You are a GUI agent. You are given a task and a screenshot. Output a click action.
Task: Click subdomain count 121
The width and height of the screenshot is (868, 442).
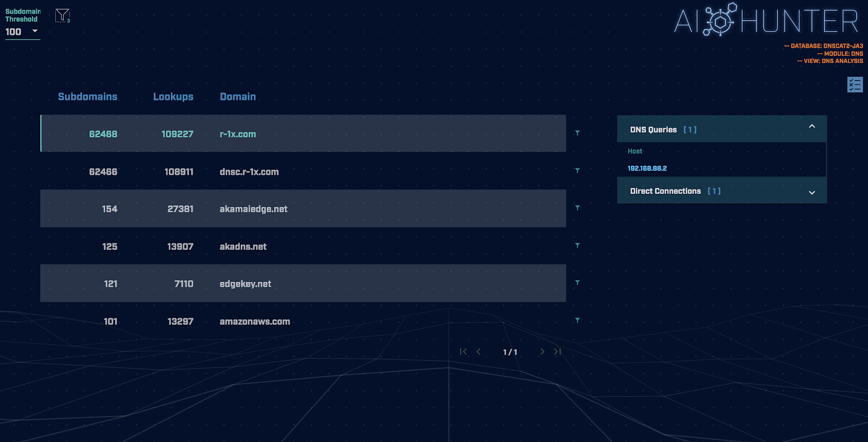point(111,284)
